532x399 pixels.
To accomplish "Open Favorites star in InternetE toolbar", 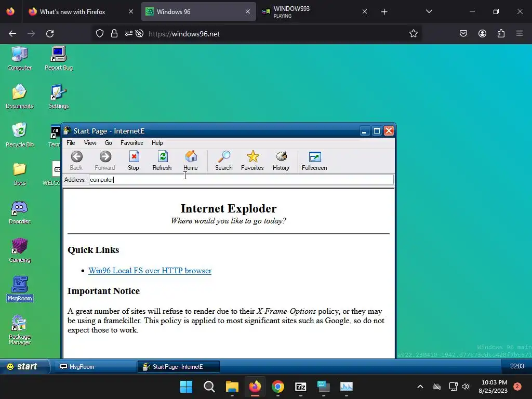I will [x=252, y=161].
